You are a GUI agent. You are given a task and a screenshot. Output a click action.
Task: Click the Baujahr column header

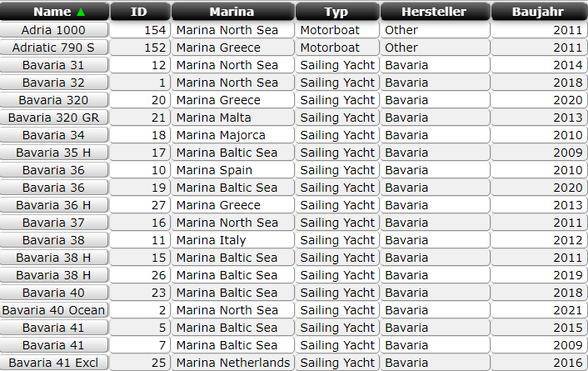coord(539,12)
